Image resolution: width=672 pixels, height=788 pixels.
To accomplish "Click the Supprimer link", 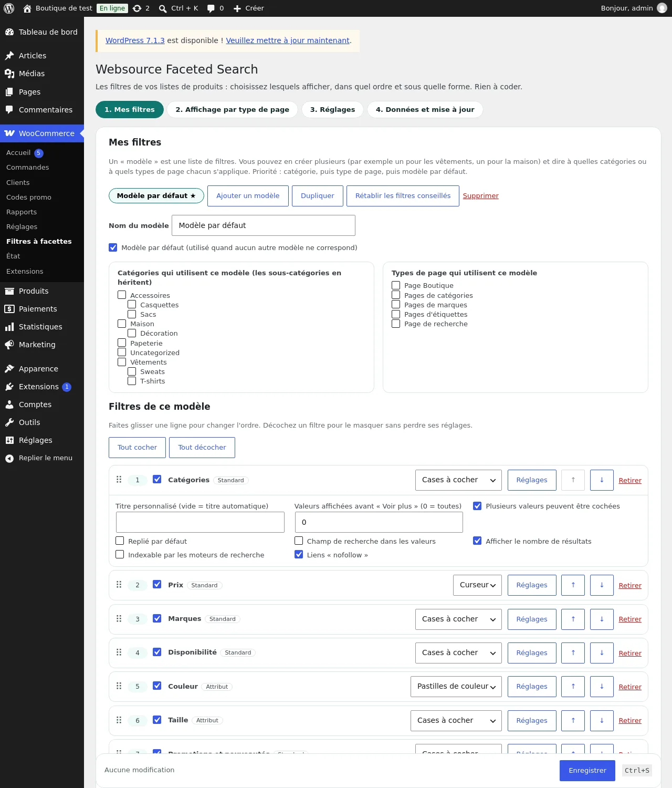I will 481,196.
